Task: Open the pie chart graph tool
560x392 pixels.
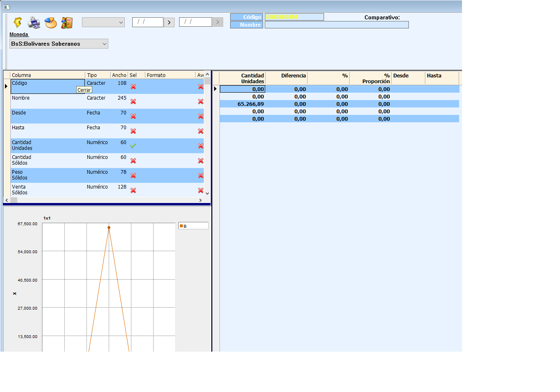Action: pyautogui.click(x=51, y=23)
